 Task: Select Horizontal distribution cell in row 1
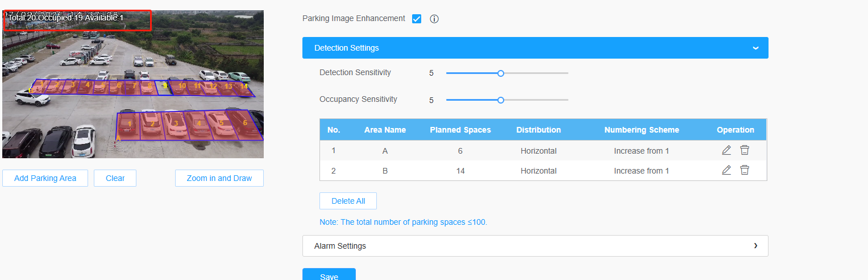(x=538, y=151)
